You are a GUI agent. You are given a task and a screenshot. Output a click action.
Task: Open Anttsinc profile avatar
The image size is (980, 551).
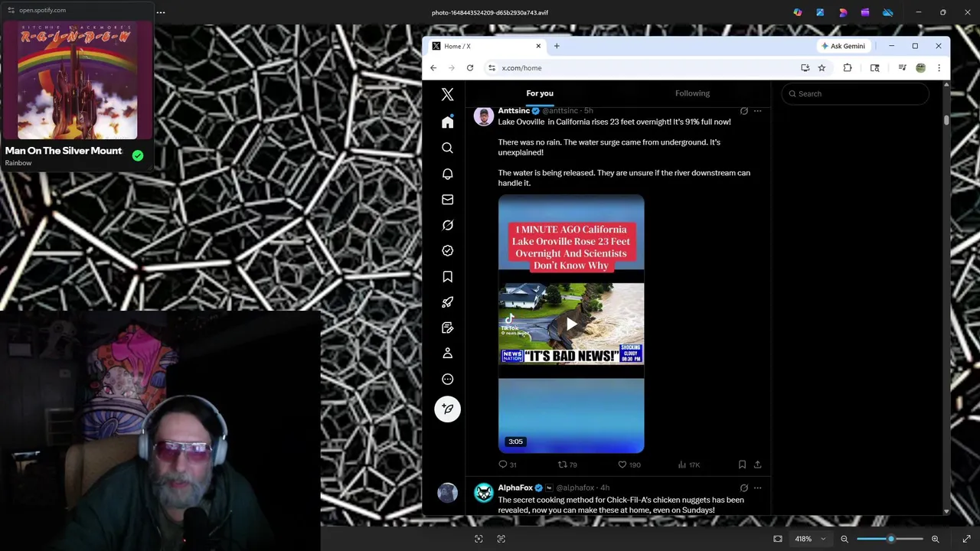point(483,116)
